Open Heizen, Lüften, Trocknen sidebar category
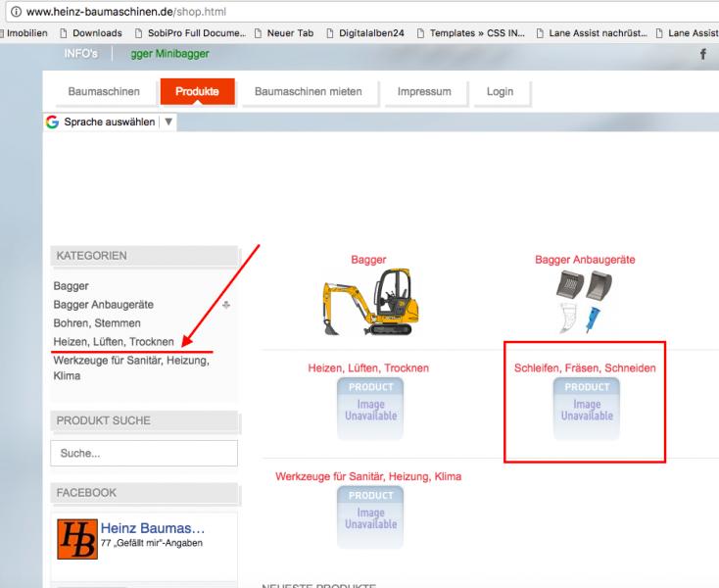Image resolution: width=719 pixels, height=588 pixels. tap(114, 342)
